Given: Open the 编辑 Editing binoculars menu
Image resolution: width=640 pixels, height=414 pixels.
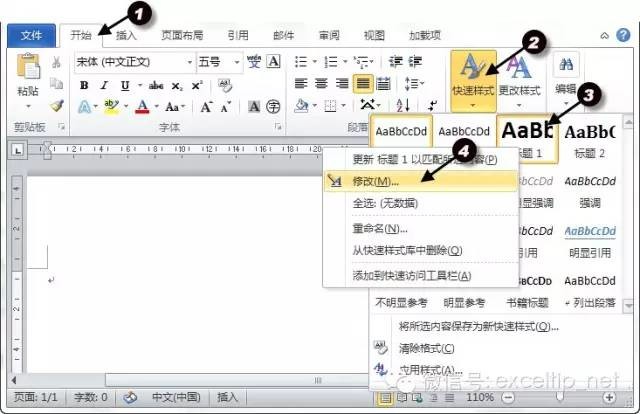Looking at the screenshot, I should [566, 78].
